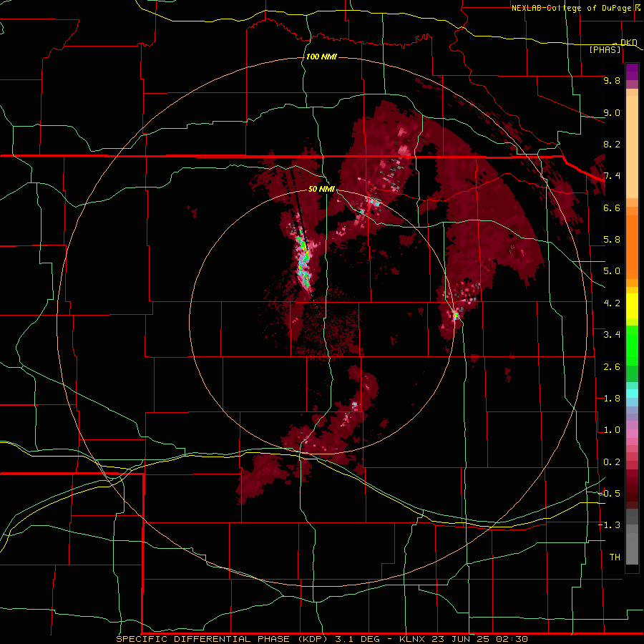Pick the pink band near the 1.0 label
Viewport: 644px width, 644px height.
click(632, 434)
